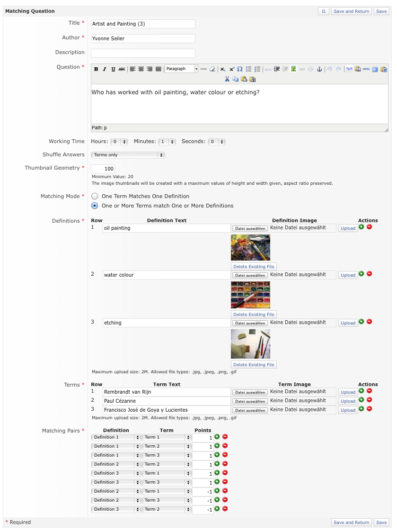397x532 pixels.
Task: Insert an ordered numbered list
Action: tap(257, 69)
